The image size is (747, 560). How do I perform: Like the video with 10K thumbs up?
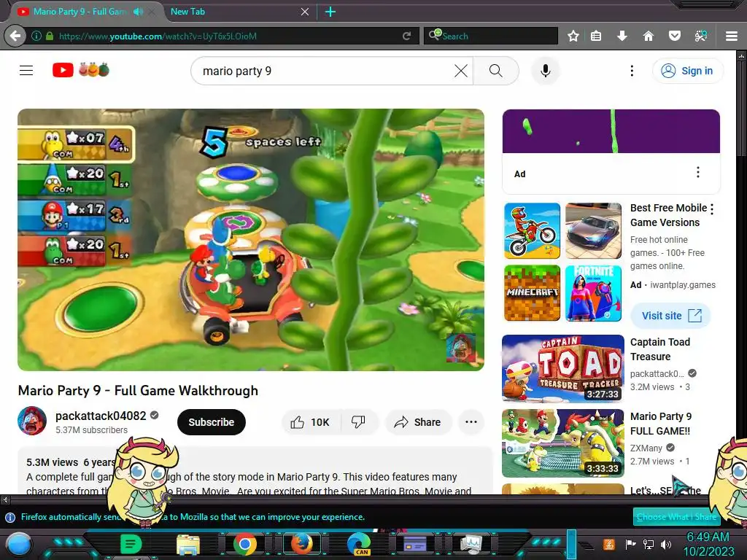tap(311, 422)
